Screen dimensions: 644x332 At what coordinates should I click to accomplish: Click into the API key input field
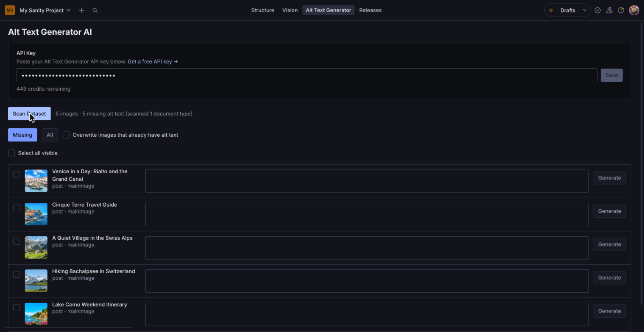pos(307,75)
